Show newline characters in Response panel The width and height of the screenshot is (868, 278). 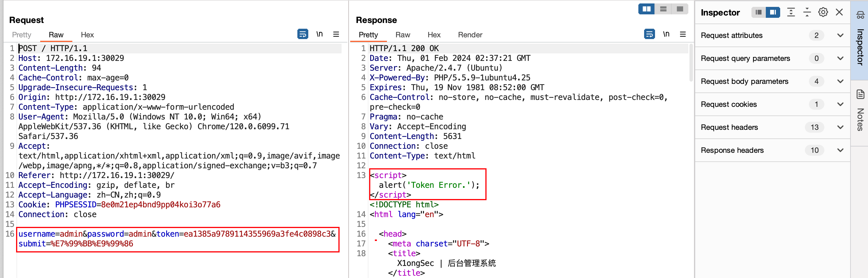666,34
